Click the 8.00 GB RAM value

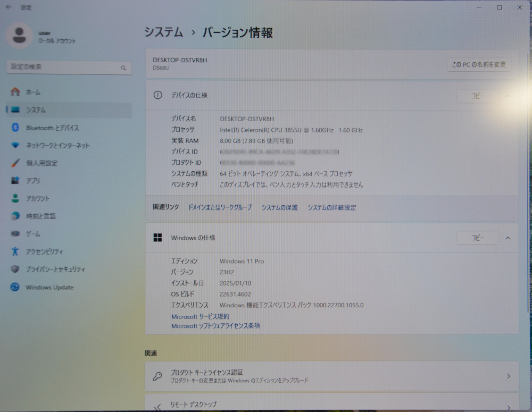tap(256, 141)
